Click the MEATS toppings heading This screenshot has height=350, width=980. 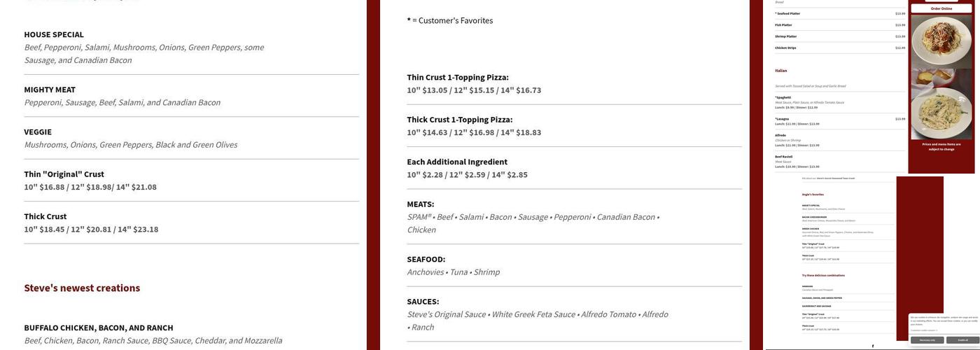(x=421, y=204)
